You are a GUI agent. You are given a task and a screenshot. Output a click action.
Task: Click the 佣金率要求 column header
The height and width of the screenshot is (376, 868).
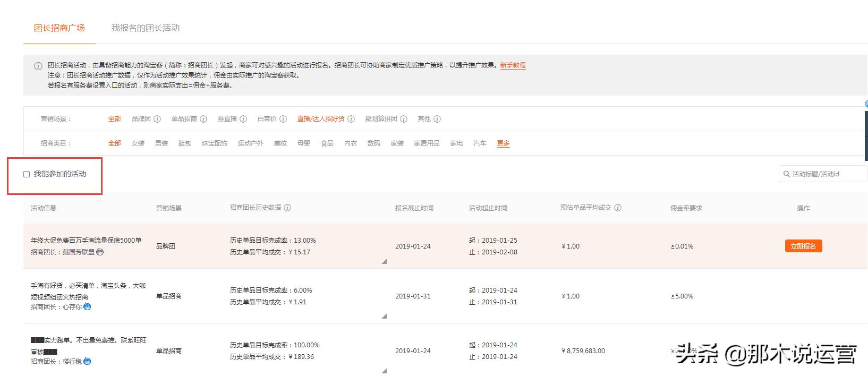(686, 208)
